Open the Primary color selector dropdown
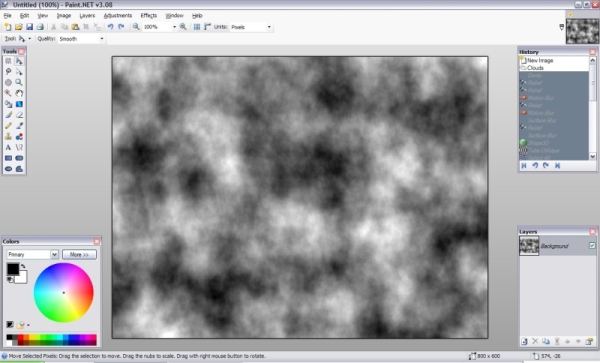This screenshot has height=363, width=600. click(x=33, y=254)
